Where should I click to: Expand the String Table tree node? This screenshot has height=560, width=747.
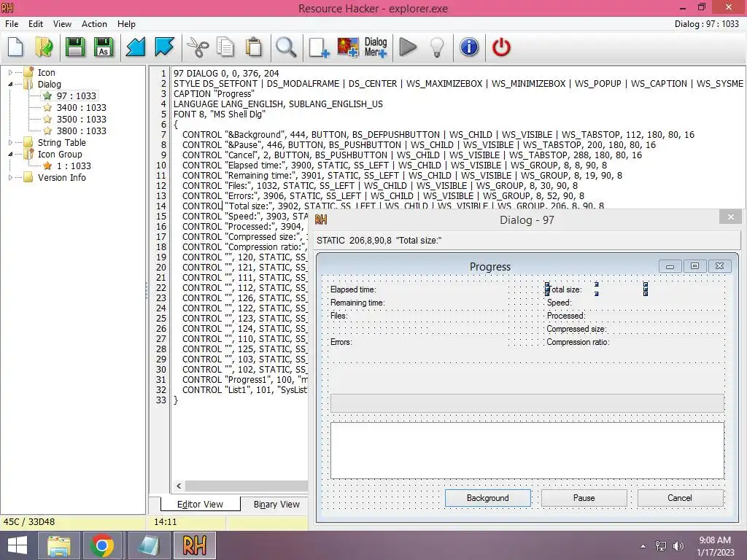[x=10, y=142]
